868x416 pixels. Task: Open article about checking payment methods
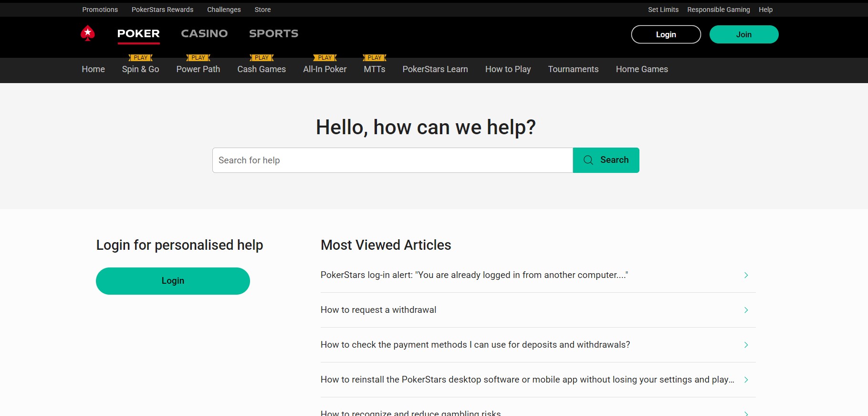pyautogui.click(x=475, y=345)
